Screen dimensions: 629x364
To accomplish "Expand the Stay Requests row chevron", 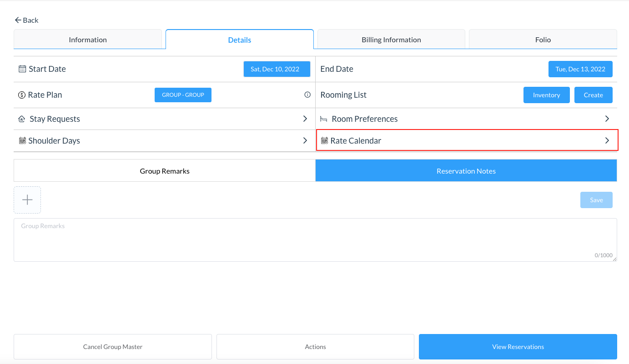I will [x=305, y=119].
